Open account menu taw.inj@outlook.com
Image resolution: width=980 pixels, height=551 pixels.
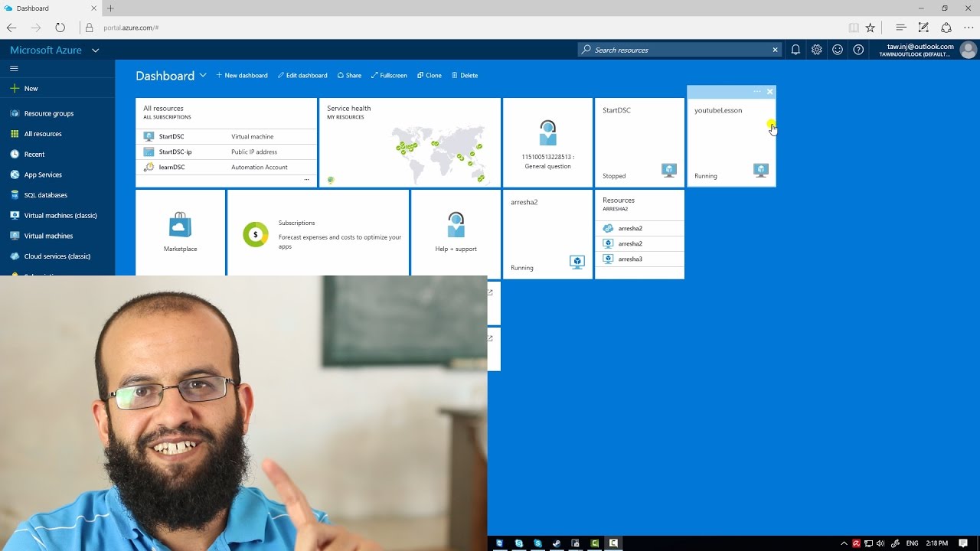click(916, 50)
